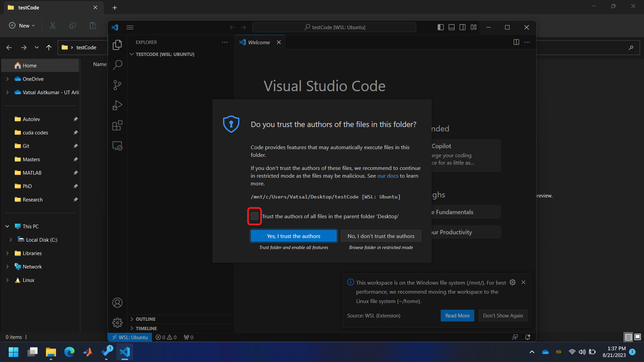The height and width of the screenshot is (362, 644).
Task: Click 'Yes, I trust the authors' button
Action: tap(293, 236)
